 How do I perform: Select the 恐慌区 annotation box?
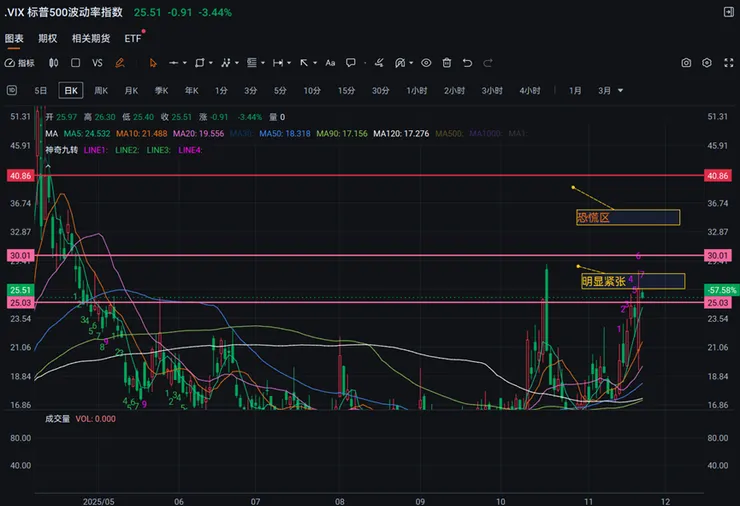click(x=628, y=217)
